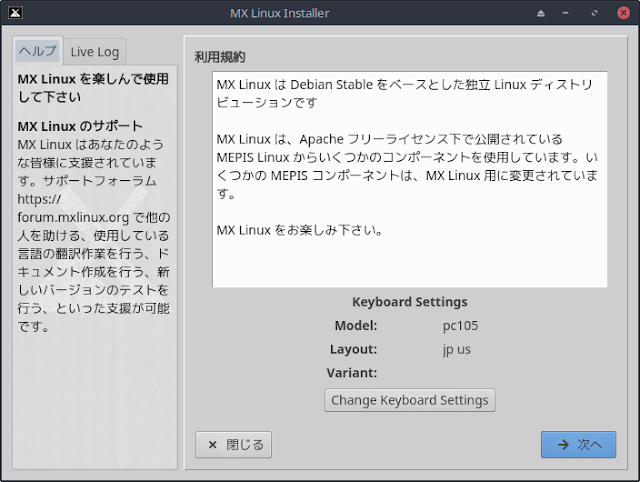Maximize the installer window
The height and width of the screenshot is (482, 640).
(594, 13)
